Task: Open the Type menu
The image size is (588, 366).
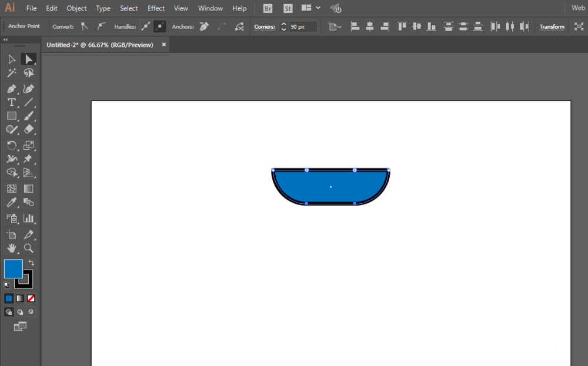Action: (x=103, y=8)
